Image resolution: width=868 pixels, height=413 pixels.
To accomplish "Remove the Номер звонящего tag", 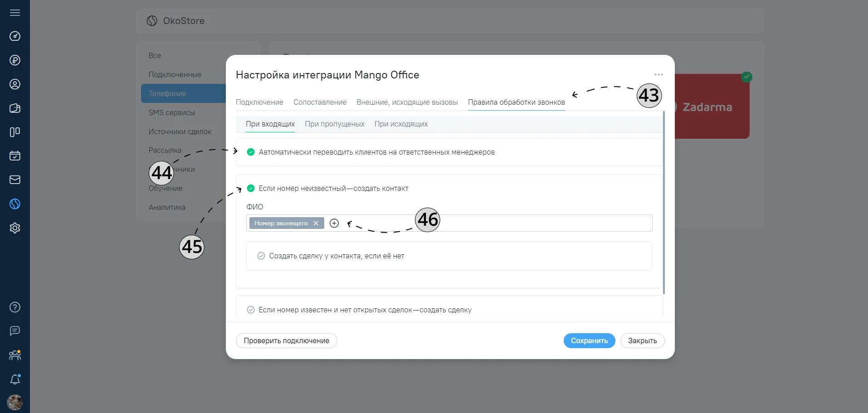I will [316, 223].
